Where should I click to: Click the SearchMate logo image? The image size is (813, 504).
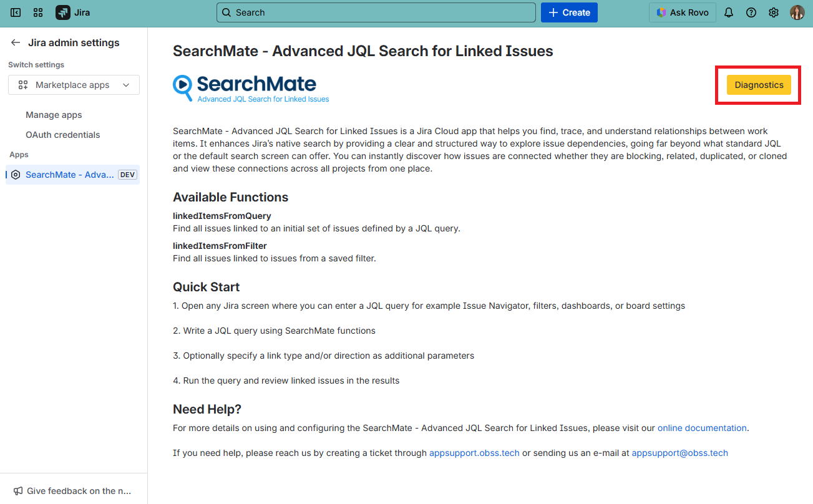[250, 89]
